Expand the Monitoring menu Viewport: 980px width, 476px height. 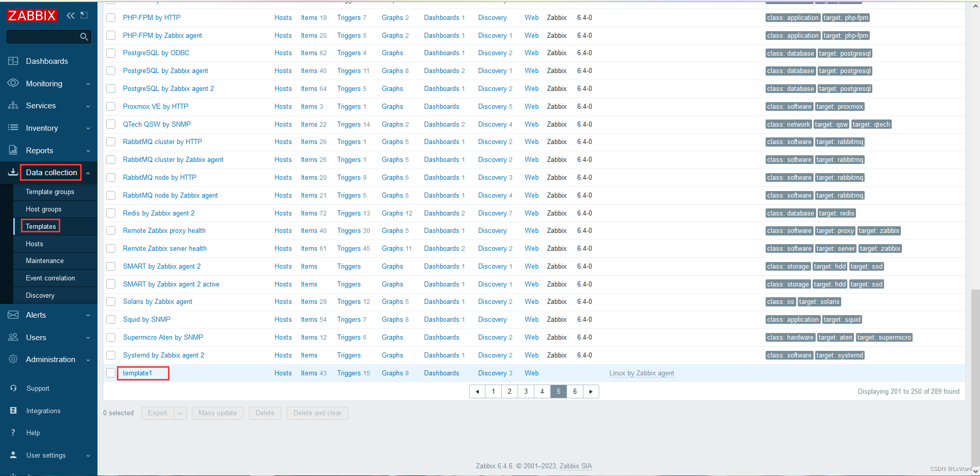(x=88, y=84)
